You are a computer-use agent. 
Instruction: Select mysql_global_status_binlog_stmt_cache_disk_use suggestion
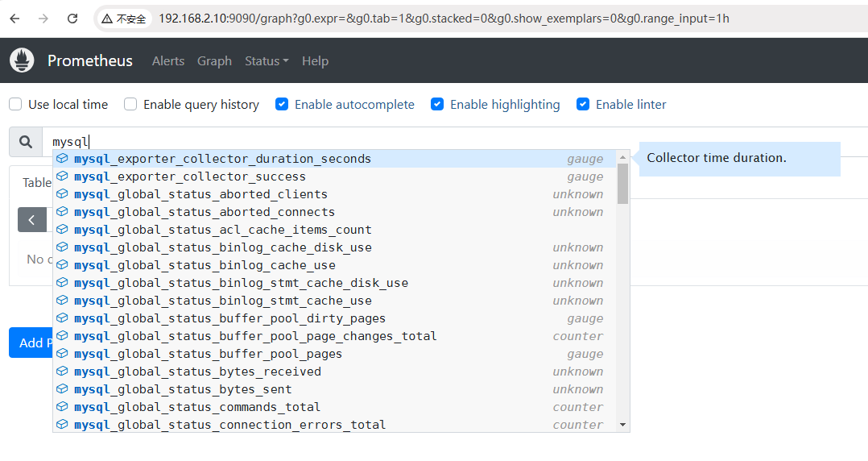[x=334, y=283]
